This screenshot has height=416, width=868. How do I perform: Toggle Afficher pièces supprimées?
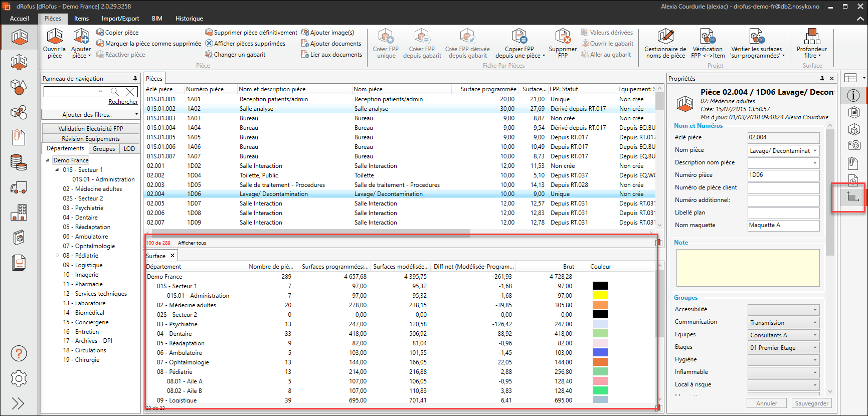point(245,44)
